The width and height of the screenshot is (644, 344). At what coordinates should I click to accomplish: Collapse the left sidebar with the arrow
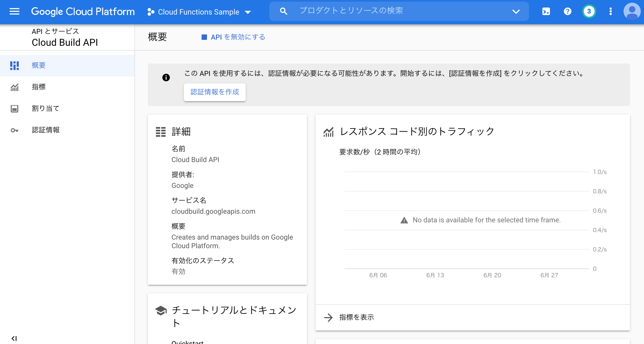point(14,338)
